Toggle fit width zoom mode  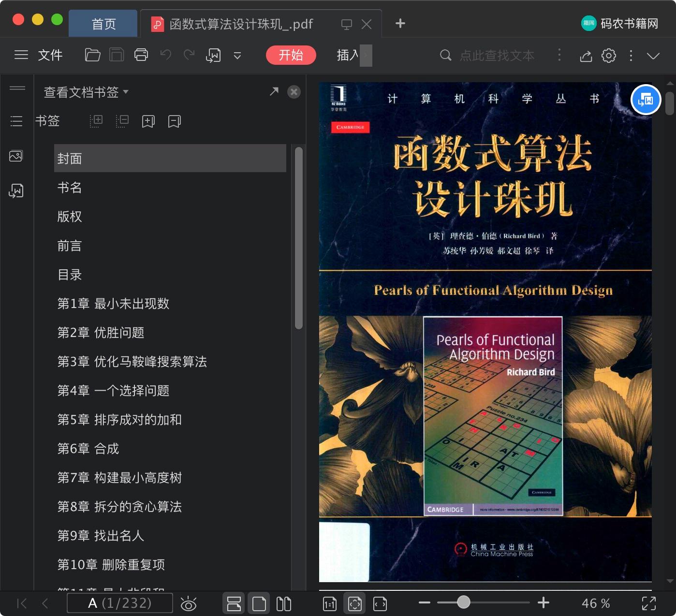pyautogui.click(x=380, y=603)
